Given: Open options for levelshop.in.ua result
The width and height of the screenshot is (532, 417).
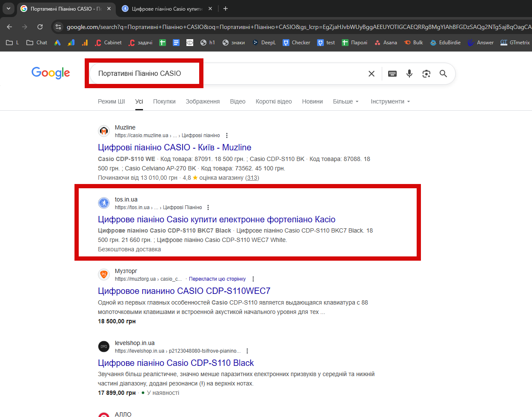Looking at the screenshot, I should tap(247, 351).
